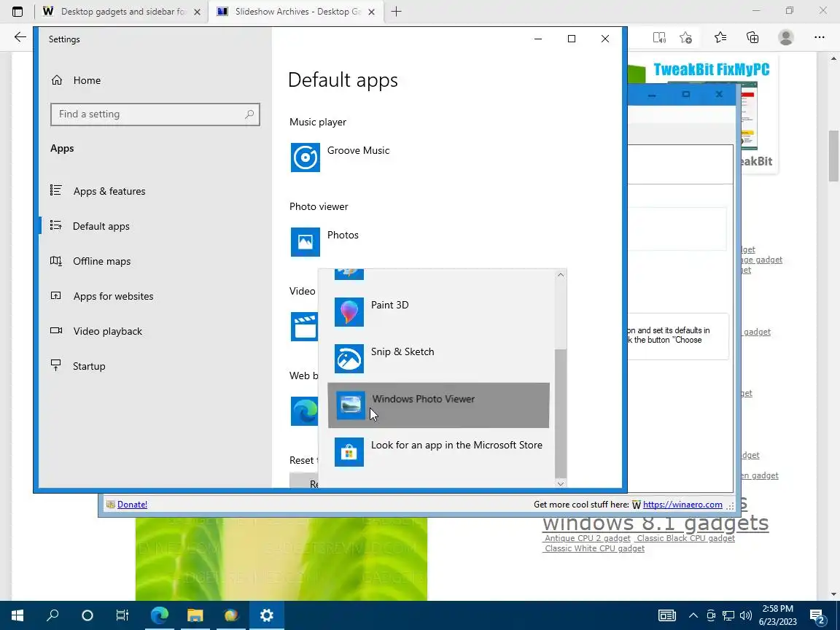Open Edge Collections
The image size is (840, 630).
(752, 37)
